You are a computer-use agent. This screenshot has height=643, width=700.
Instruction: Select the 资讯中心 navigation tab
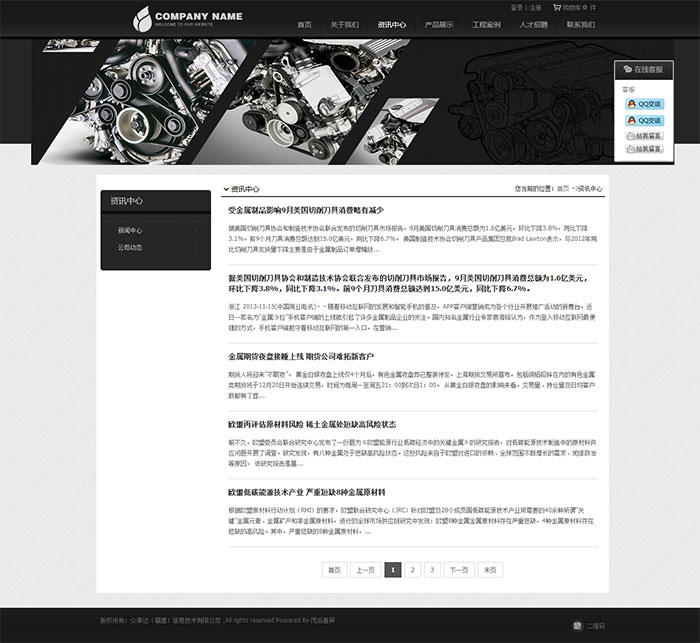click(x=392, y=25)
